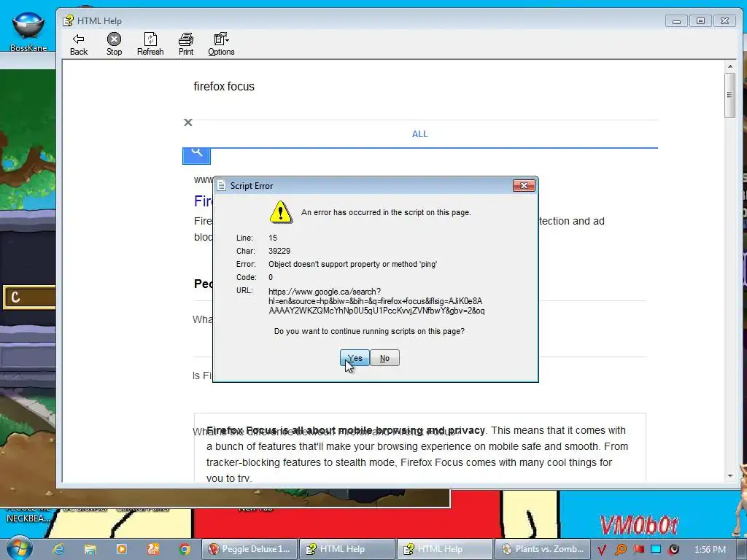Switch to Peggle Deluxe taskbar window
This screenshot has width=747, height=560.
(249, 549)
